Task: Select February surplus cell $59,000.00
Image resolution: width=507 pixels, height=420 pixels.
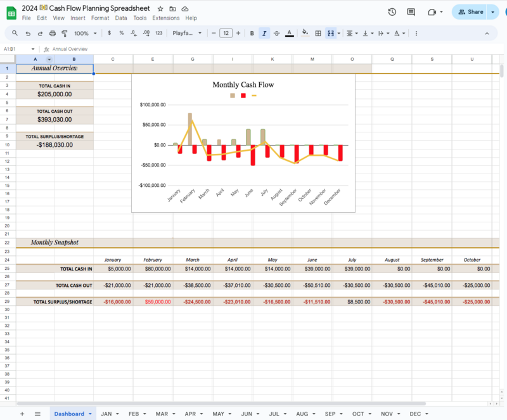Action: [153, 302]
